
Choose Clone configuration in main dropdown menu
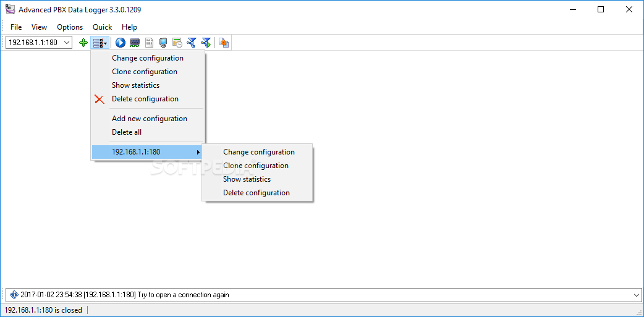click(x=148, y=72)
